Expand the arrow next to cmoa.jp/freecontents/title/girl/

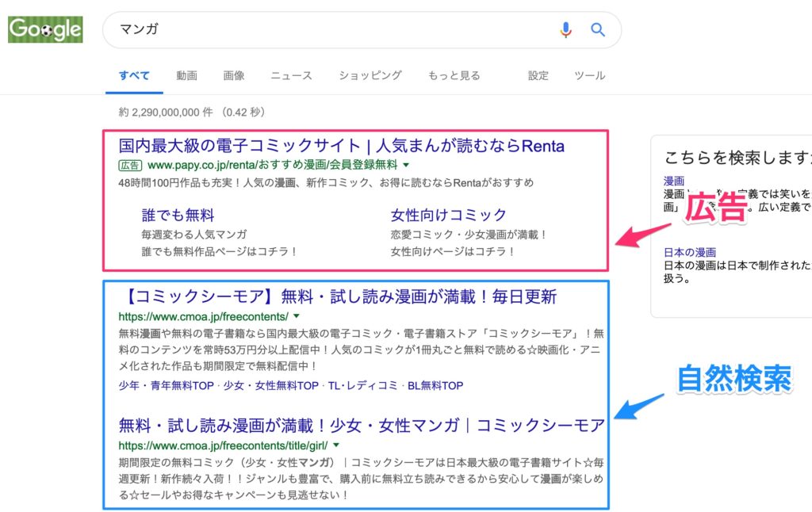[336, 445]
